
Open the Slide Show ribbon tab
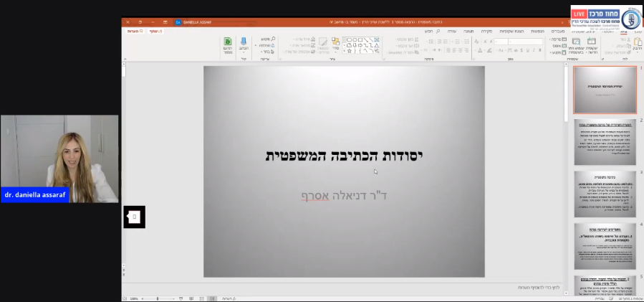tap(511, 32)
